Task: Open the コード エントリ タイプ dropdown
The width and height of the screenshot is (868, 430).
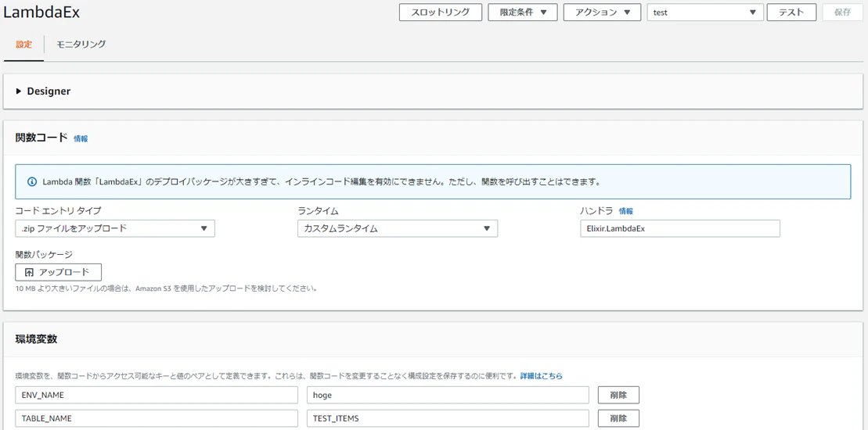Action: (x=115, y=228)
